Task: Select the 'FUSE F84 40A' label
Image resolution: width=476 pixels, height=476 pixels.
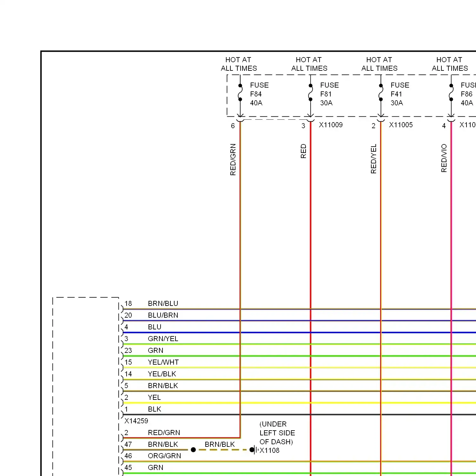Action: (x=259, y=94)
